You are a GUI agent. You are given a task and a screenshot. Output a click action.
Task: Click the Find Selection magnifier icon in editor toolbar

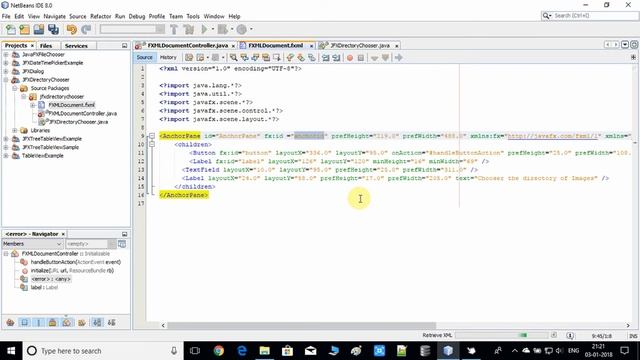233,58
